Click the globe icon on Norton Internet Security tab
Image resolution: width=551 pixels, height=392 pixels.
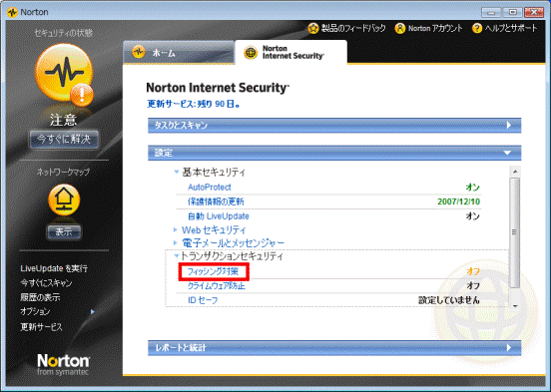251,53
